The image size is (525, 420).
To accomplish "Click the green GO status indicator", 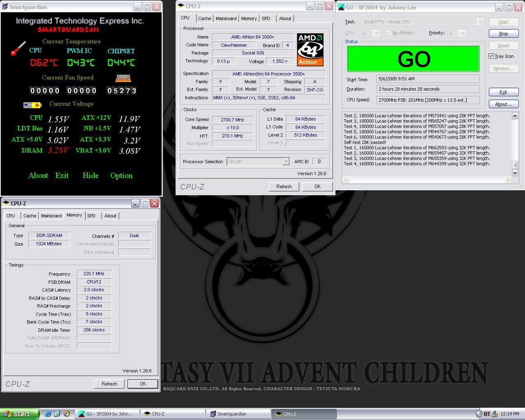I will point(413,59).
